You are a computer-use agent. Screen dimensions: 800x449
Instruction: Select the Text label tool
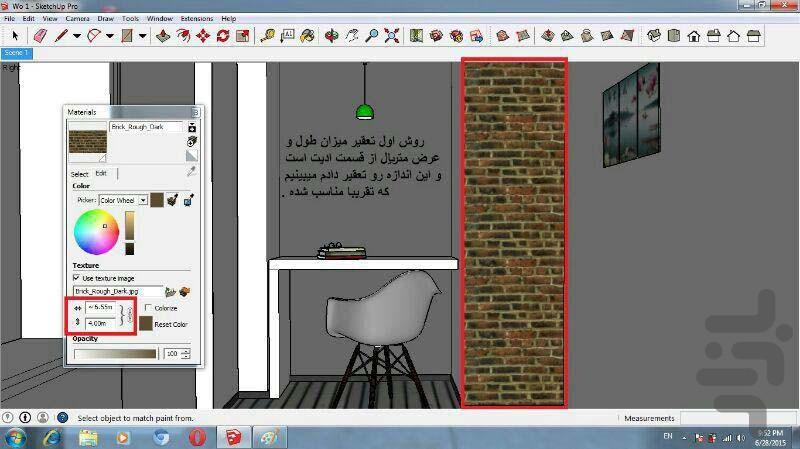288,36
